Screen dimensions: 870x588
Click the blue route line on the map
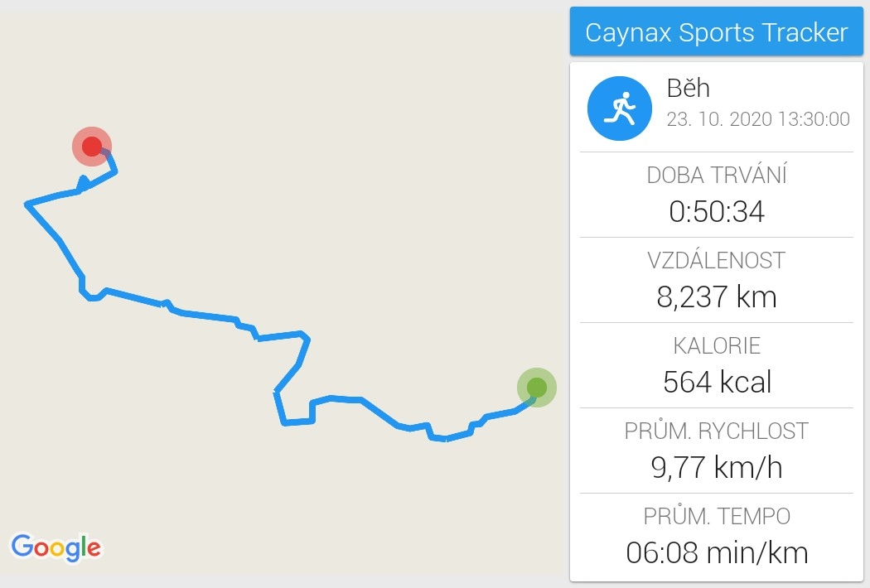click(x=208, y=316)
